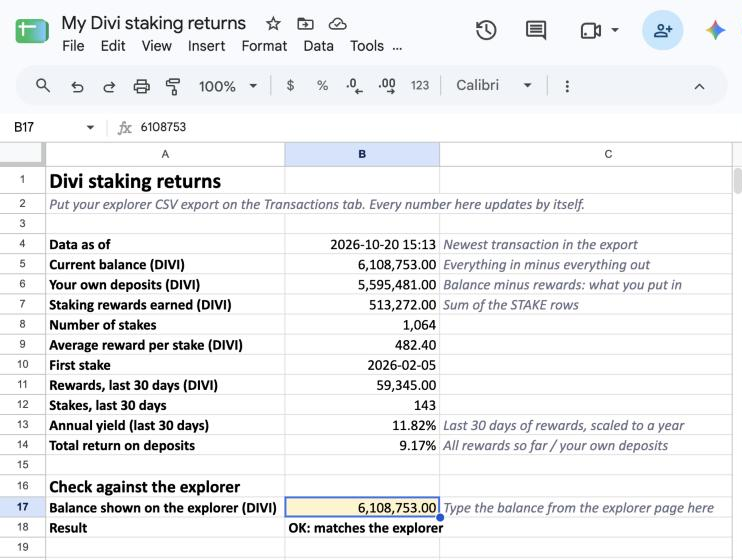Open the View menu
Screen dimensions: 742x560
[x=156, y=46]
